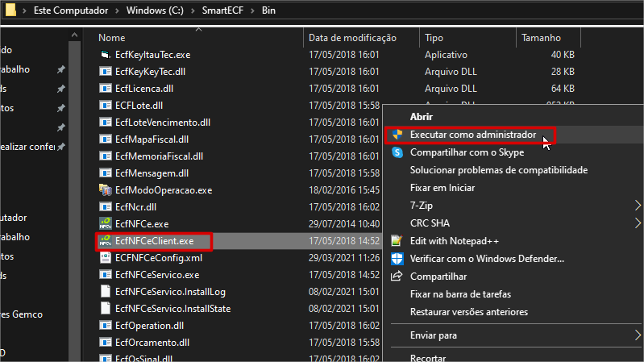Click the share icon beside Compartilhar
The width and height of the screenshot is (644, 362).
pyautogui.click(x=397, y=276)
